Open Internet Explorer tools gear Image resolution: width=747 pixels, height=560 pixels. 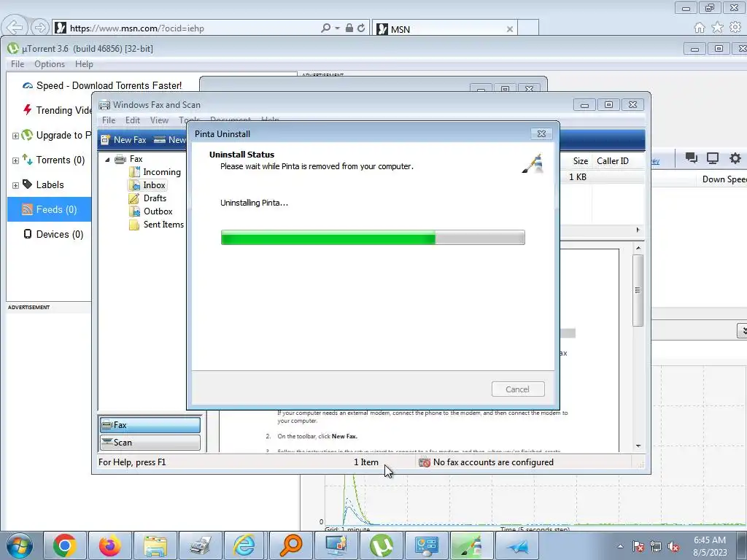point(736,28)
